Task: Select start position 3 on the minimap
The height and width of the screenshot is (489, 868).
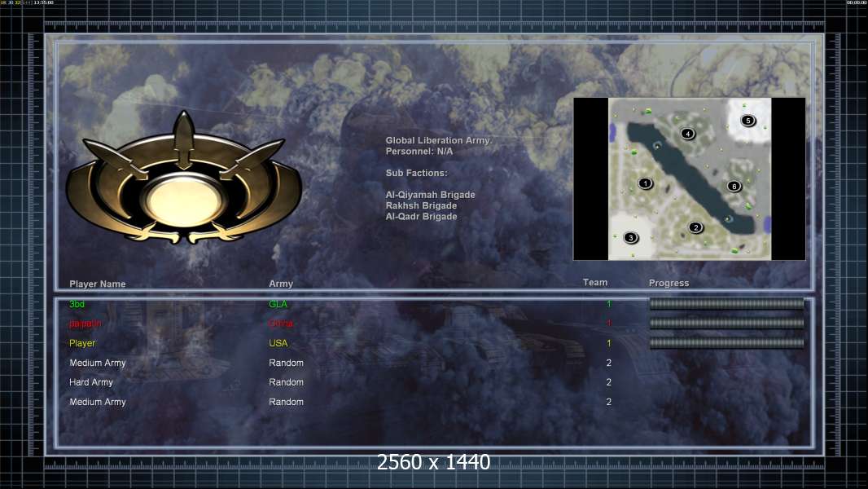Action: [630, 238]
